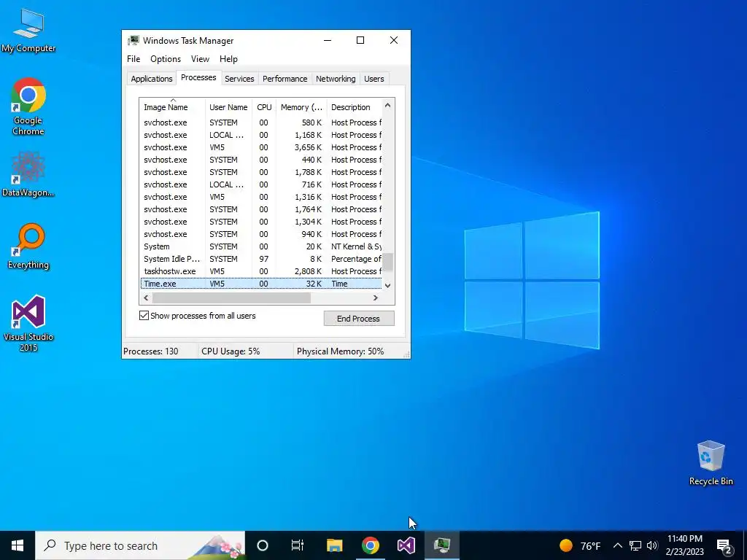
Task: Switch to the Applications tab
Action: [152, 79]
